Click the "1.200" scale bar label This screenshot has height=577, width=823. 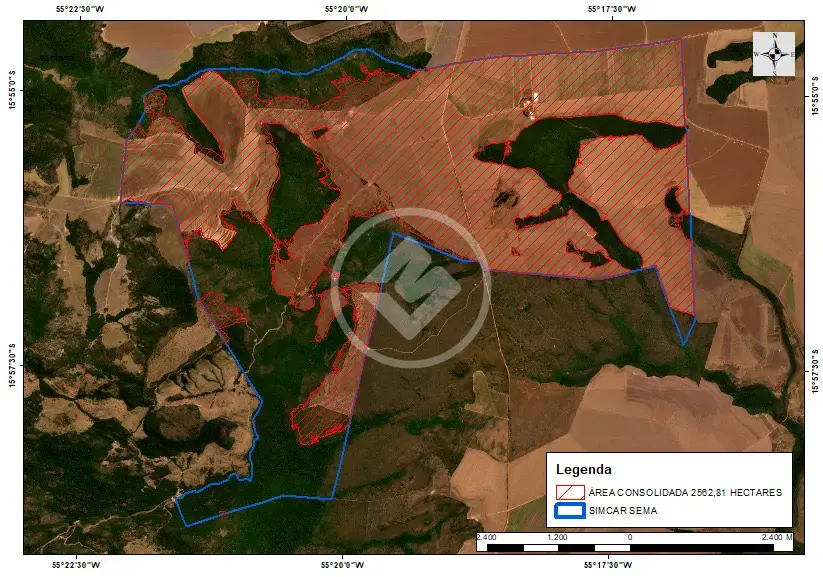click(x=557, y=537)
